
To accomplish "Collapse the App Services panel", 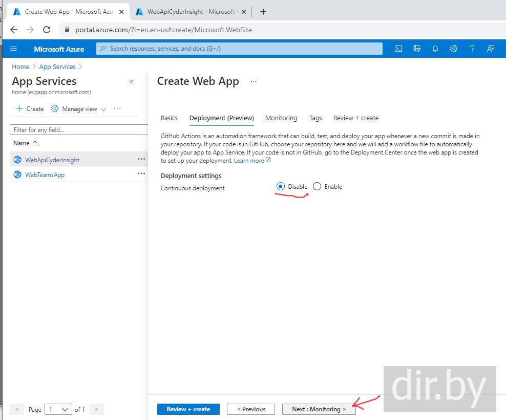I will click(x=132, y=81).
